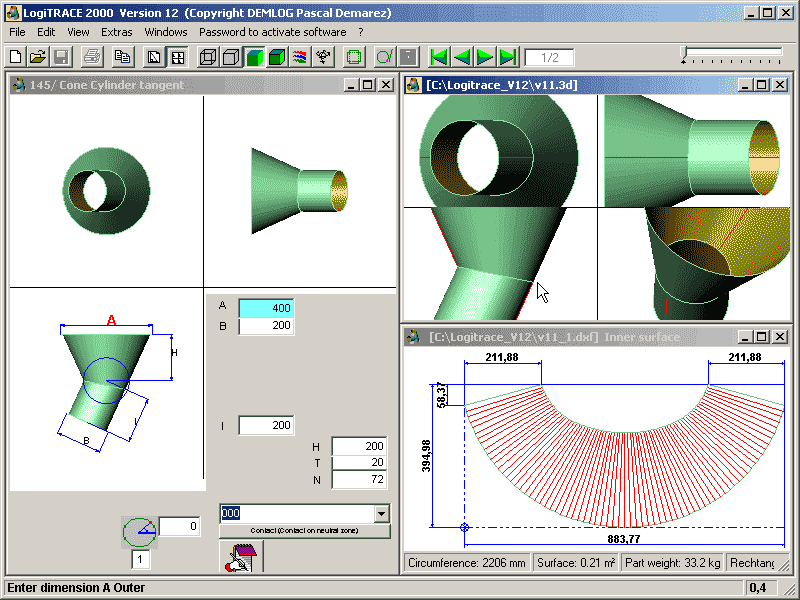Toggle the four-pane view layout icon
This screenshot has height=600, width=800.
[x=178, y=57]
